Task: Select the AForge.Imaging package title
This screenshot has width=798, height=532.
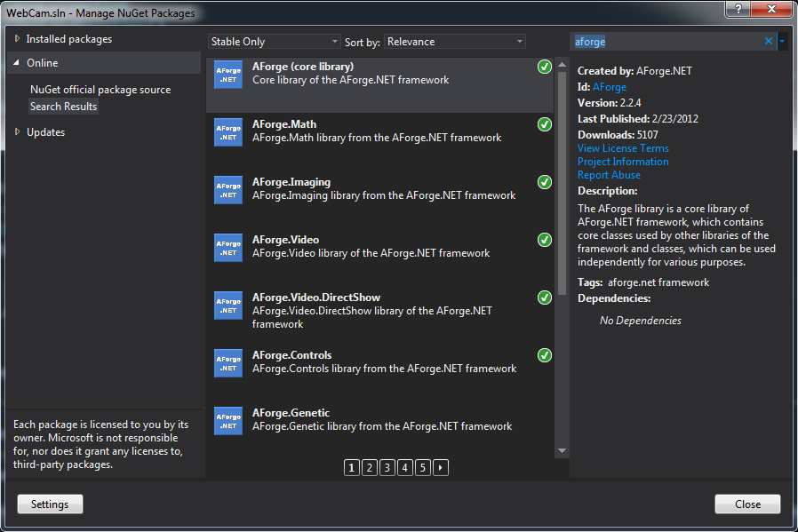Action: click(291, 182)
